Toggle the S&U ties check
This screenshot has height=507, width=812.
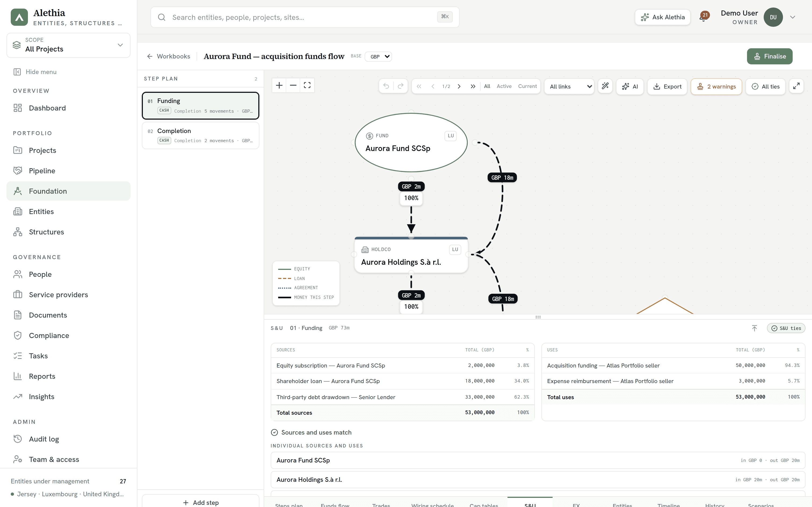tap(786, 328)
